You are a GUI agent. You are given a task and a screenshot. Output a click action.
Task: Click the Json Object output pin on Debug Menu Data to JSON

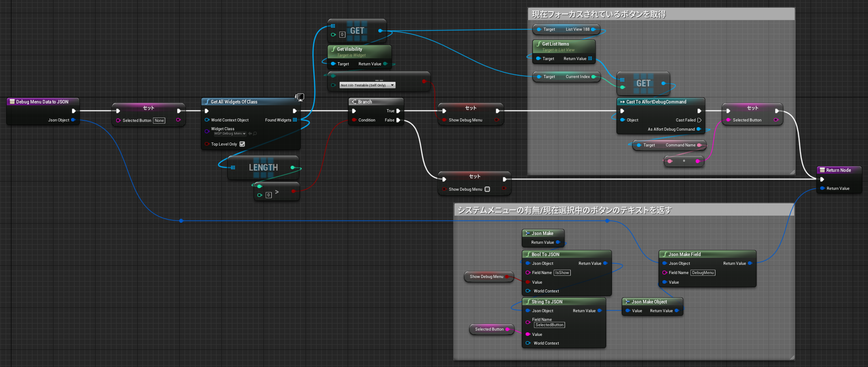(73, 120)
